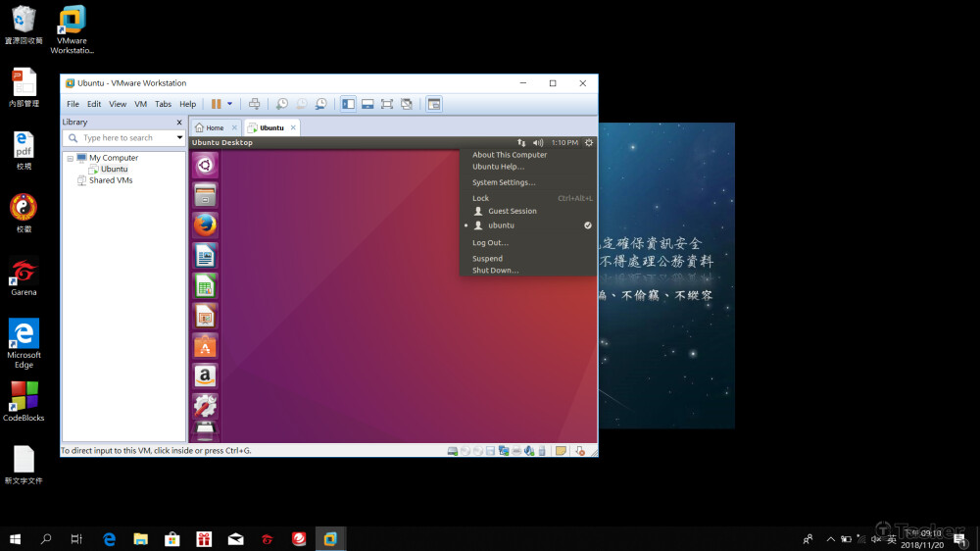Open LibreOffice Calc from the launcher
Image resolution: width=980 pixels, height=551 pixels.
pos(205,286)
